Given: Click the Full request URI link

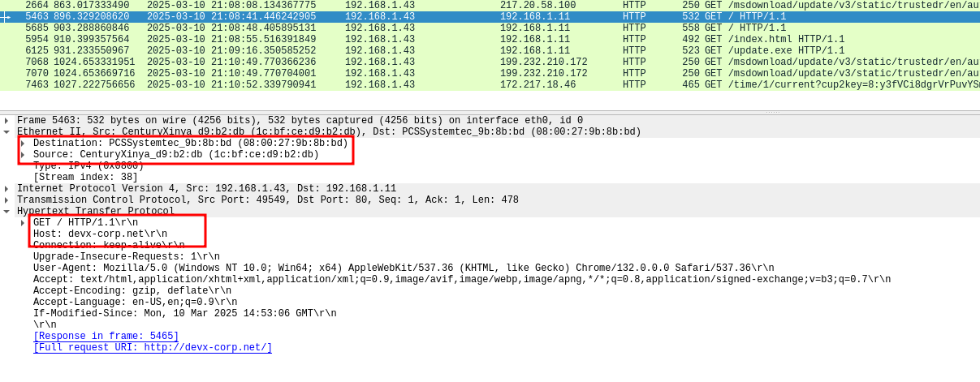Looking at the screenshot, I should pyautogui.click(x=153, y=348).
